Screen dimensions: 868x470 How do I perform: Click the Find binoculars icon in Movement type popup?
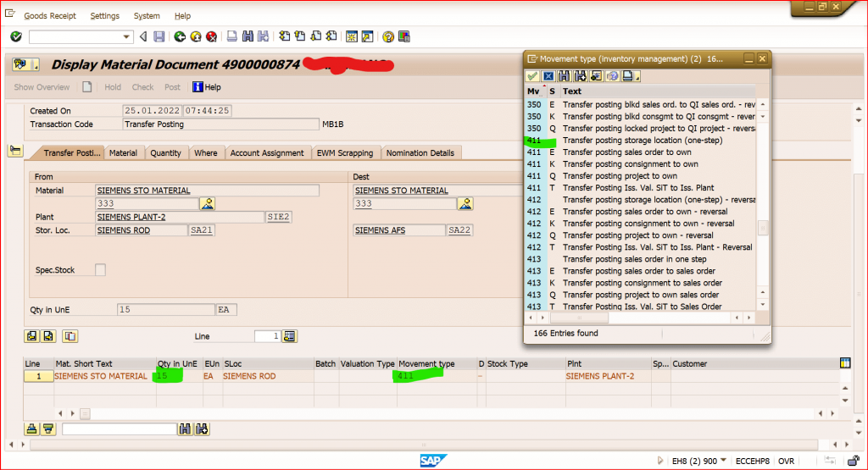click(564, 75)
